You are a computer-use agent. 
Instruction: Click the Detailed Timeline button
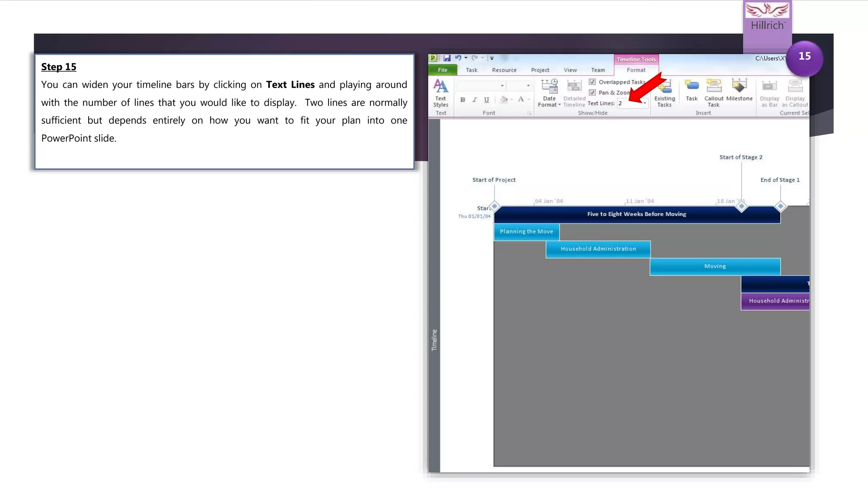[x=574, y=93]
